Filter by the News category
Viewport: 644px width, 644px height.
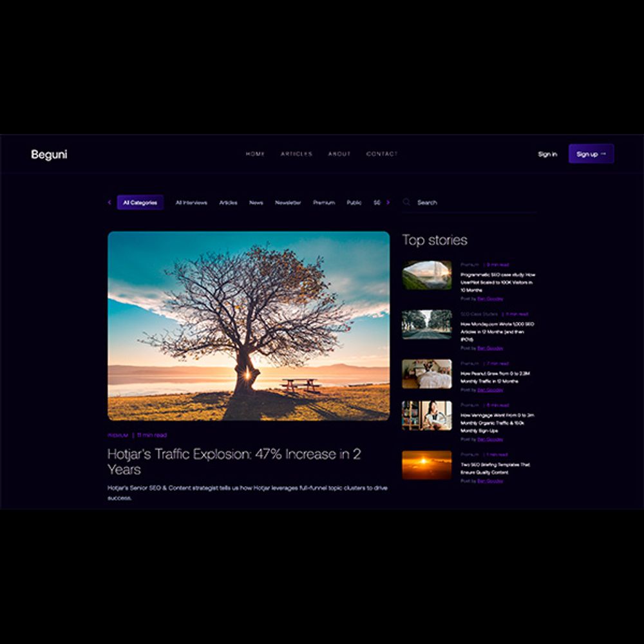coord(256,203)
